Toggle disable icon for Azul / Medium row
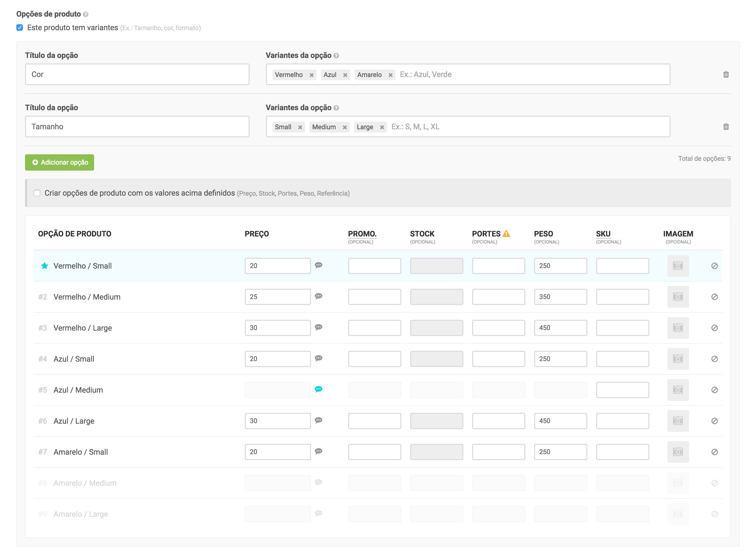 [x=714, y=390]
